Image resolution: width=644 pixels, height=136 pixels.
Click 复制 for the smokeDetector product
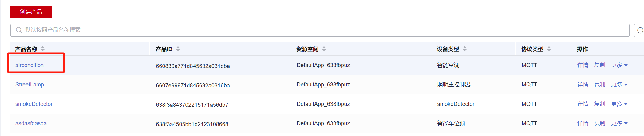[599, 104]
